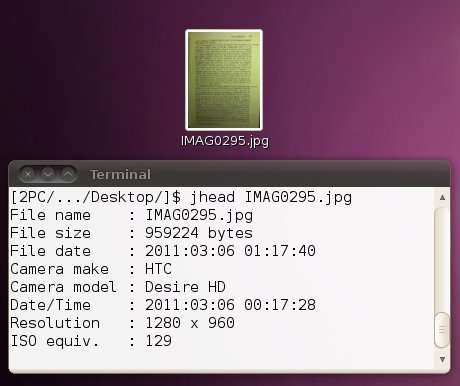460x386 pixels.
Task: Click the terminal scrollbar thumb
Action: pyautogui.click(x=442, y=330)
